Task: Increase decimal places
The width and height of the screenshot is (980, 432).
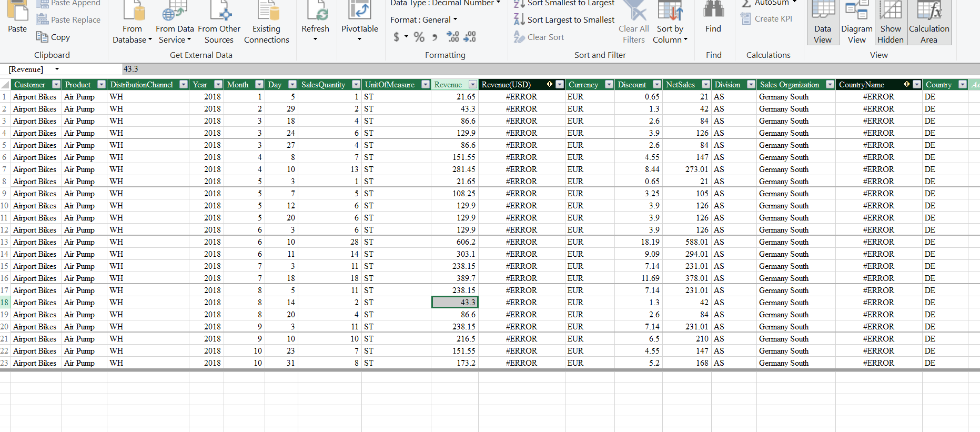Action: click(452, 37)
